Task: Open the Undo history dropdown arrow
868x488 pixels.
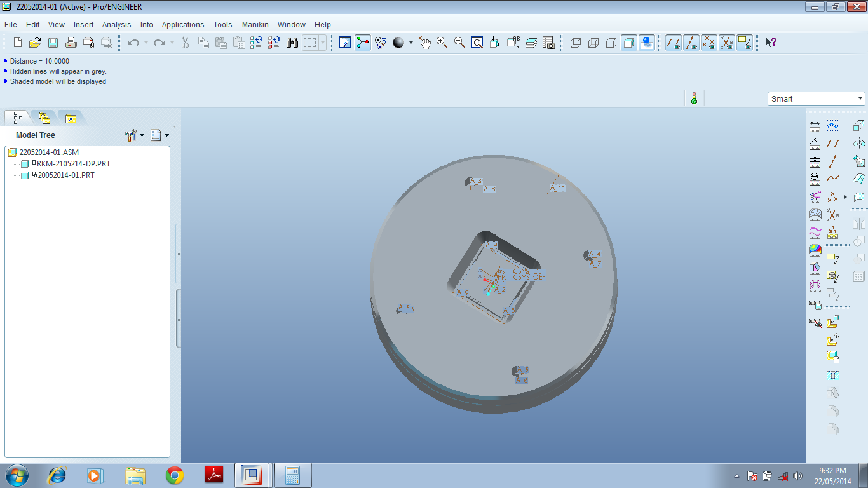Action: tap(146, 43)
